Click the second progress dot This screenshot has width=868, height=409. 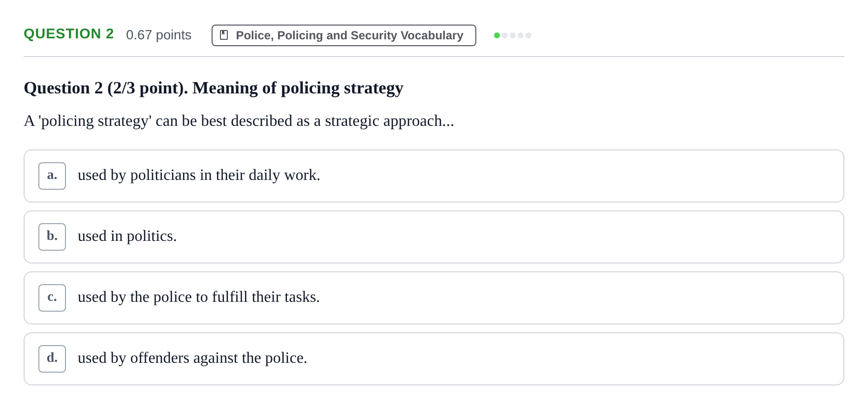[x=505, y=35]
